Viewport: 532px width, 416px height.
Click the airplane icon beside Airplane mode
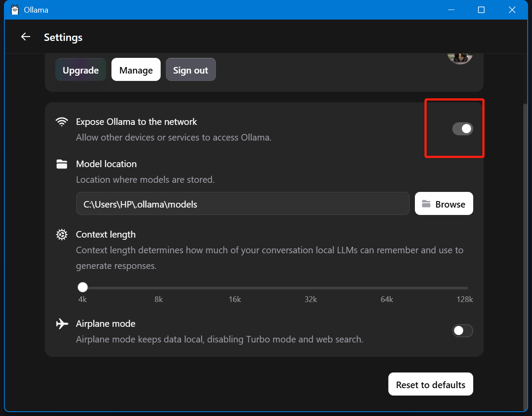(x=62, y=324)
